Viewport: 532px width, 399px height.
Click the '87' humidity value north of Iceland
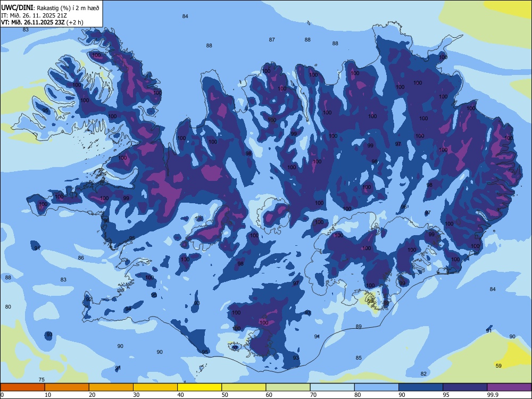pos(272,40)
